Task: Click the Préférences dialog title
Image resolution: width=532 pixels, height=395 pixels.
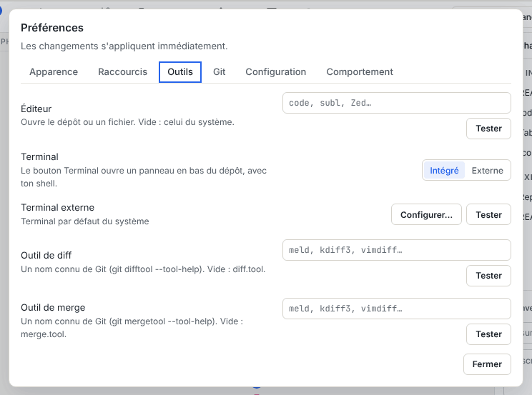Action: point(52,28)
